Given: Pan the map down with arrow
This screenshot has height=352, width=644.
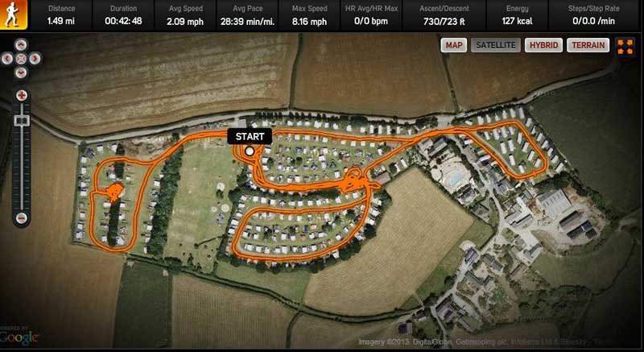Looking at the screenshot, I should (21, 73).
